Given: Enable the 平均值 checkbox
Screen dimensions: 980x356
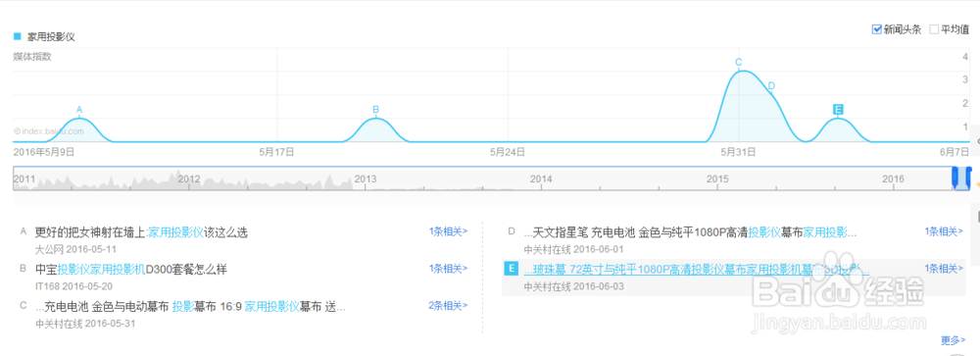Looking at the screenshot, I should 934,29.
